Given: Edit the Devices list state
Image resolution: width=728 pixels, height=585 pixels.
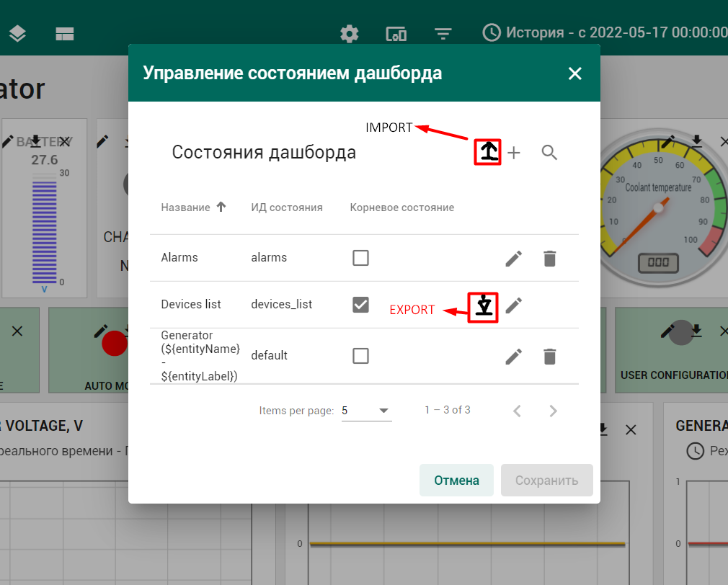Looking at the screenshot, I should point(513,305).
